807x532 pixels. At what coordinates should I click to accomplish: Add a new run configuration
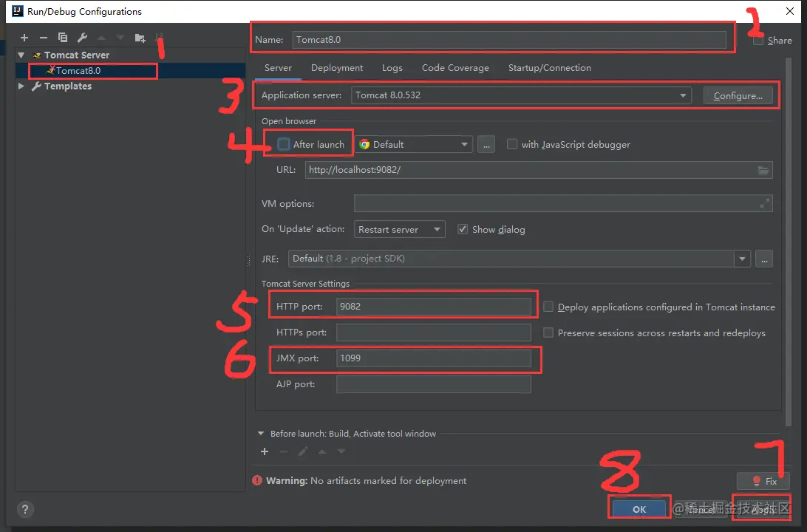tap(24, 38)
